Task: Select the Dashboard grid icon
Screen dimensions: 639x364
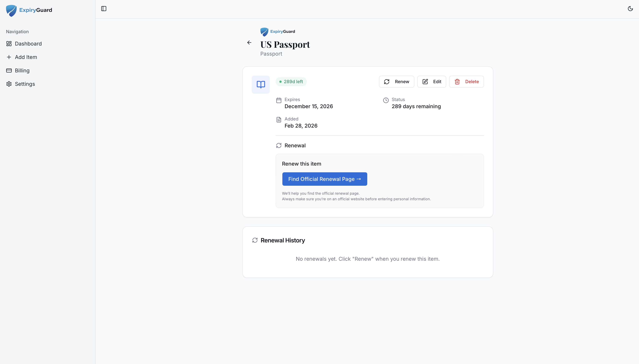Action: click(9, 43)
